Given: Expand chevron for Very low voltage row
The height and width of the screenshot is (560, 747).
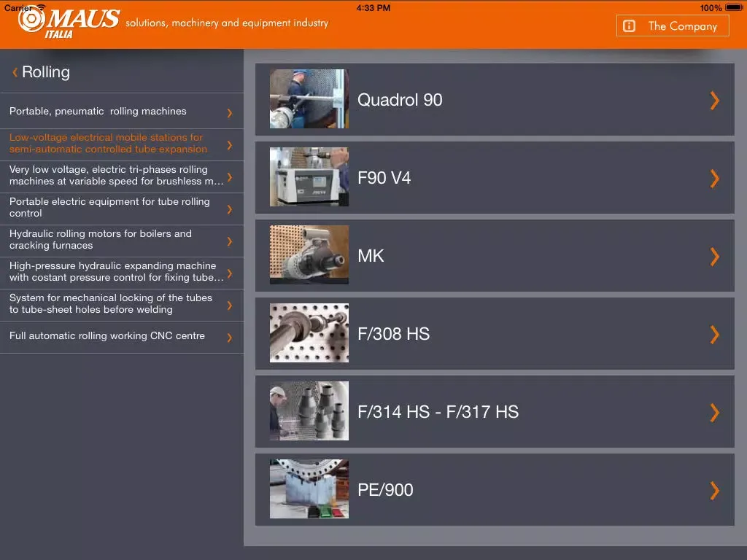Looking at the screenshot, I should coord(230,177).
